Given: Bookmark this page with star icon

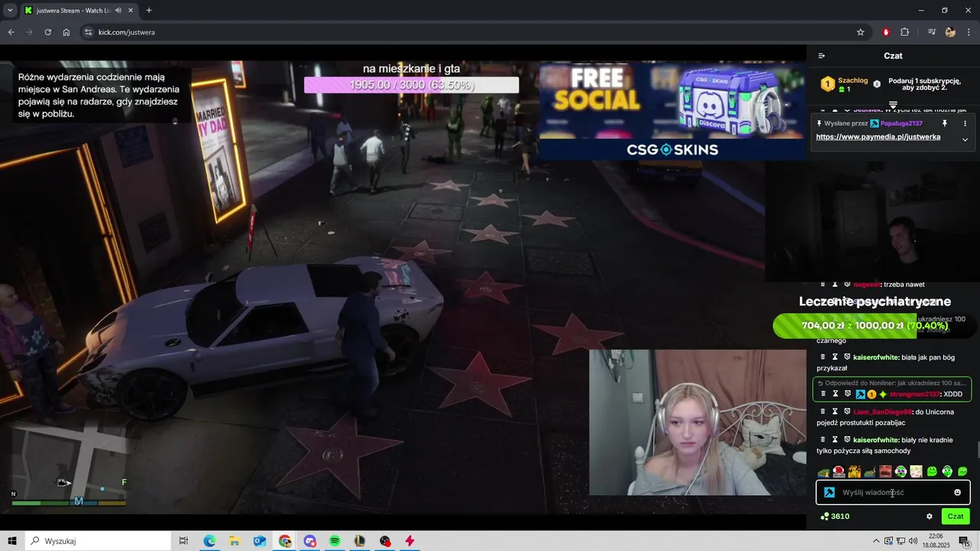Looking at the screenshot, I should tap(861, 32).
